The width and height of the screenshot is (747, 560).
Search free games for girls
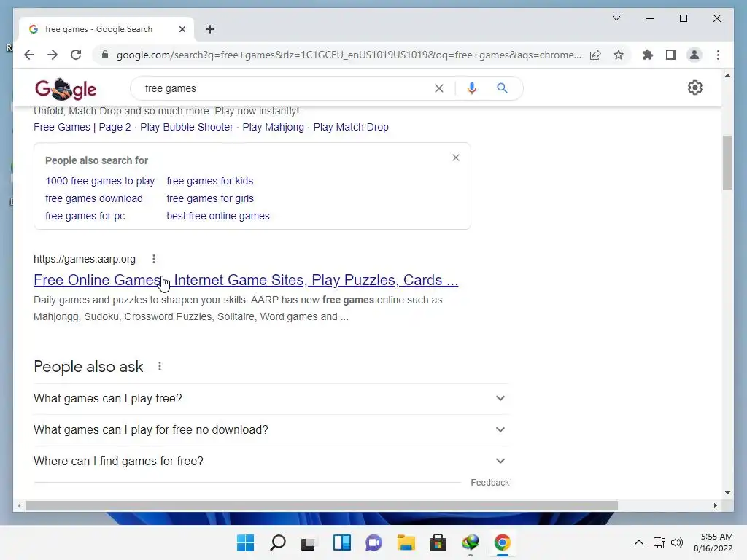tap(210, 198)
